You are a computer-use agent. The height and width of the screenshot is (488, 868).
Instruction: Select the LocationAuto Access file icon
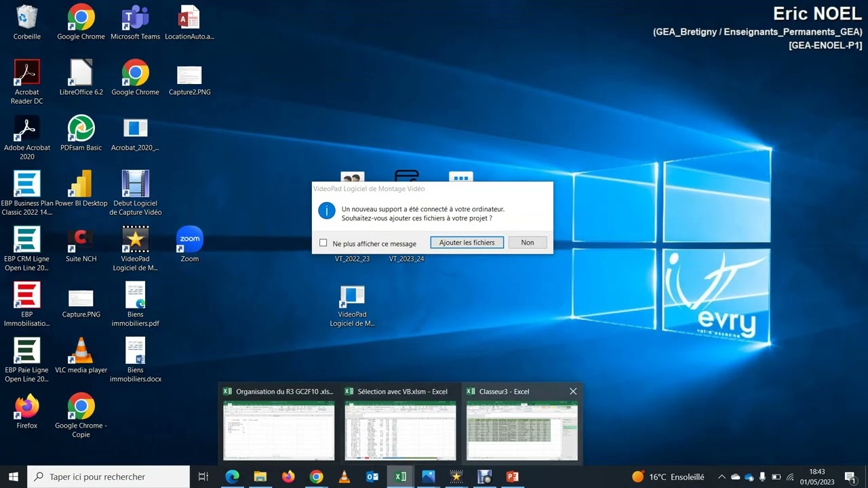tap(189, 22)
